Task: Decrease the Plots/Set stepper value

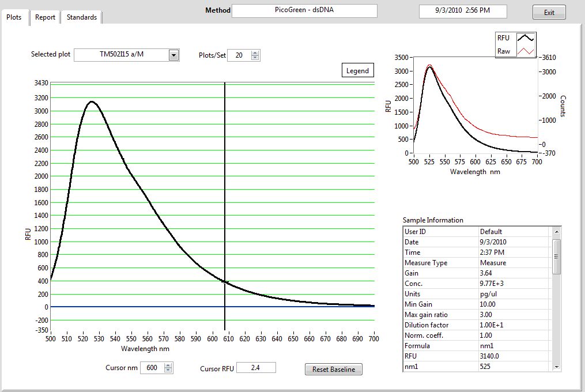Action: point(255,58)
